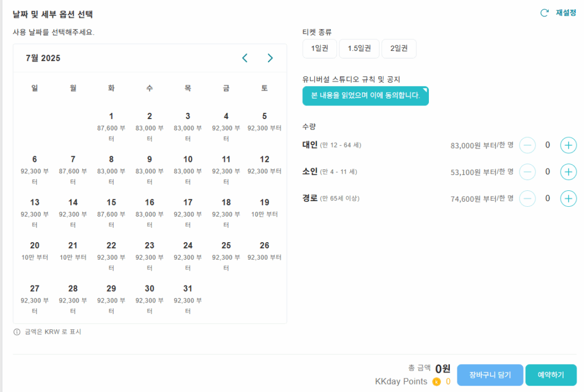The image size is (584, 392).
Task: Click the 83,000원 부터/한 명 adult price
Action: [482, 145]
